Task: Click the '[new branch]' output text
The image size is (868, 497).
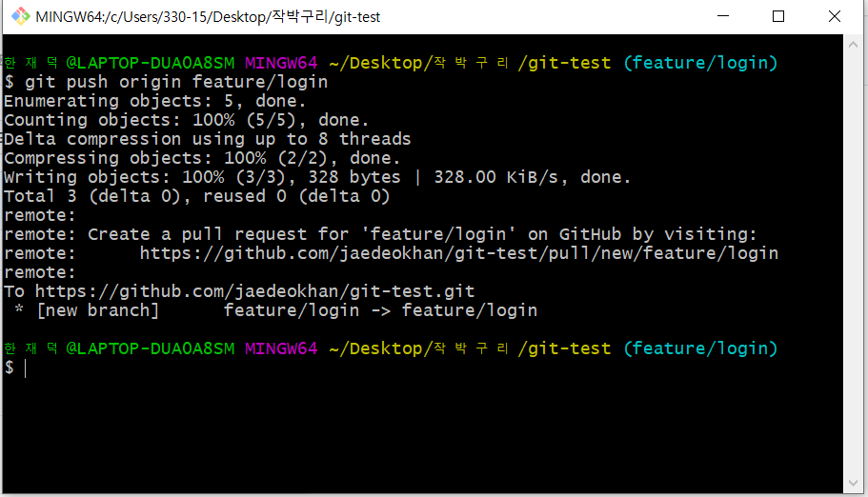Action: (x=98, y=310)
